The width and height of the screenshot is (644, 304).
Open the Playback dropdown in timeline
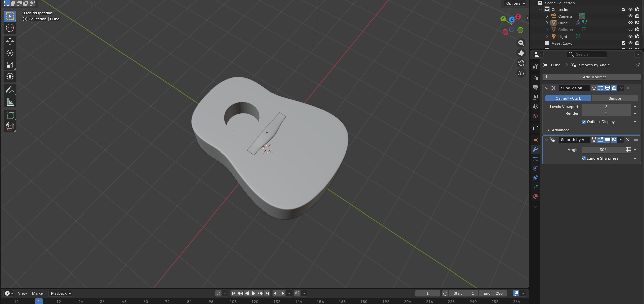pyautogui.click(x=61, y=293)
